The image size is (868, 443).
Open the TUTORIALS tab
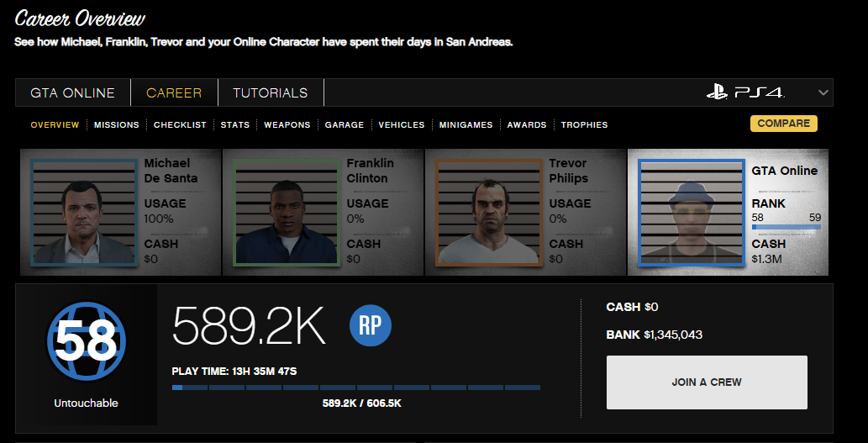click(x=271, y=92)
